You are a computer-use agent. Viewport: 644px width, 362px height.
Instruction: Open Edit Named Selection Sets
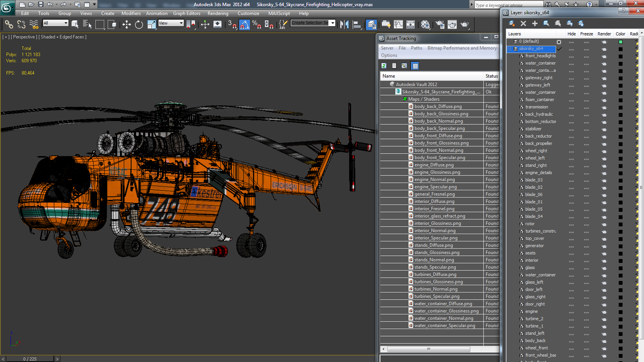pyautogui.click(x=283, y=24)
